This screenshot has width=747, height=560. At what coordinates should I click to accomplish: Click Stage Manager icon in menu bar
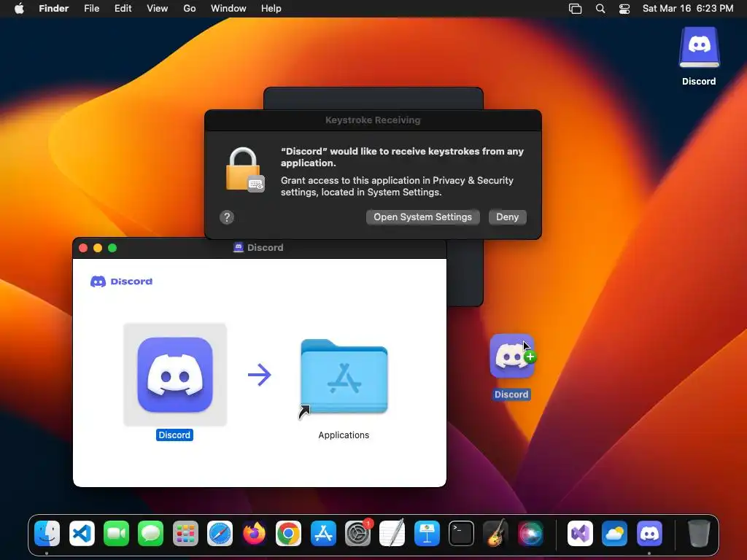click(575, 9)
